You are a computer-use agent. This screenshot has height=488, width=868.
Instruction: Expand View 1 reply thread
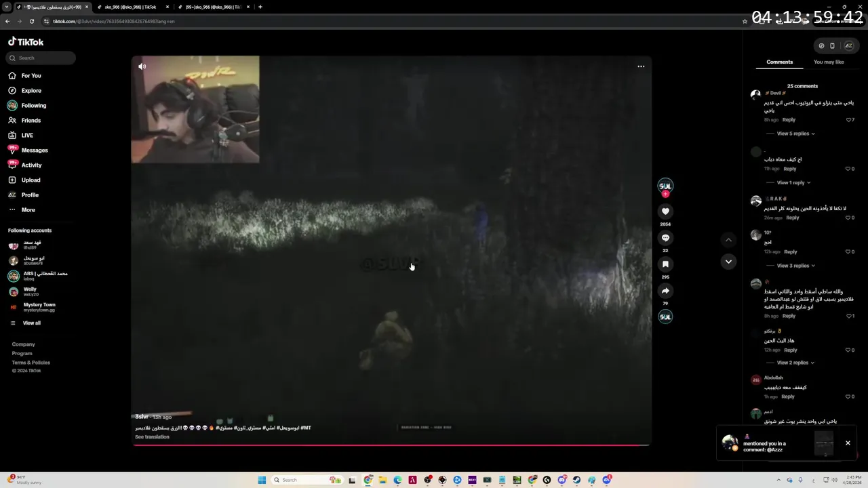pos(793,182)
